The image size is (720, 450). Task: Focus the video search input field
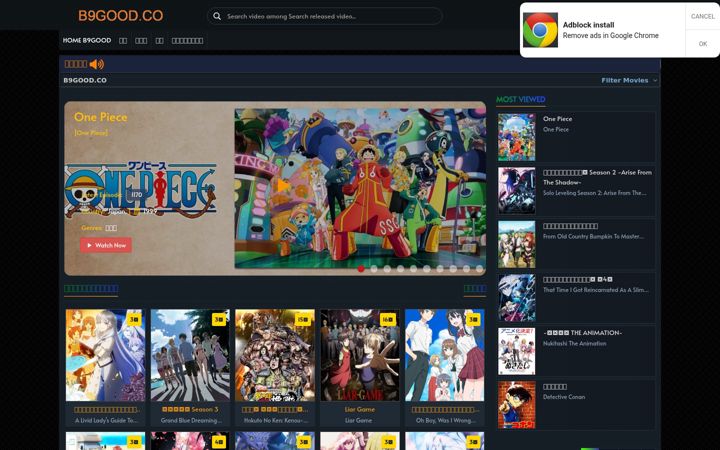[324, 16]
